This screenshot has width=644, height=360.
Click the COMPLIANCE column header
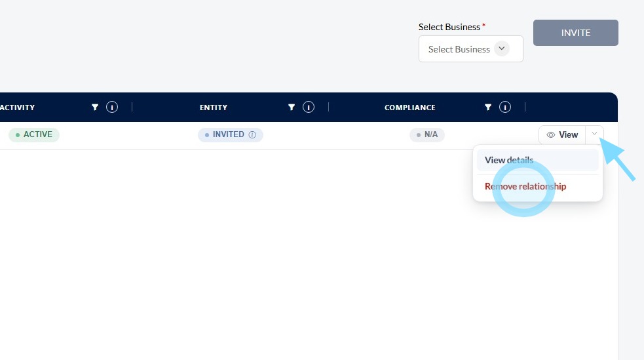[x=410, y=108]
